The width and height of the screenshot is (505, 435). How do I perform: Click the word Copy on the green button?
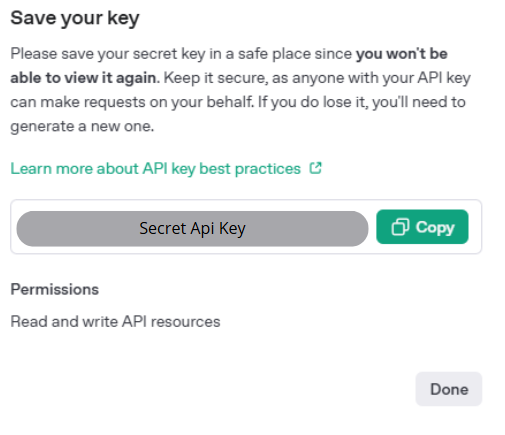(x=435, y=228)
